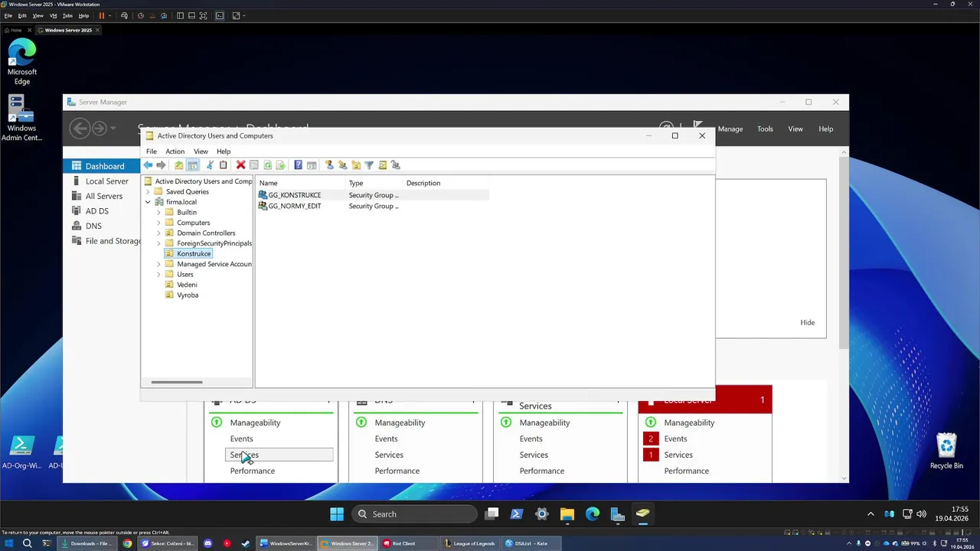Image resolution: width=980 pixels, height=551 pixels.
Task: Click the Export List icon
Action: (x=280, y=165)
